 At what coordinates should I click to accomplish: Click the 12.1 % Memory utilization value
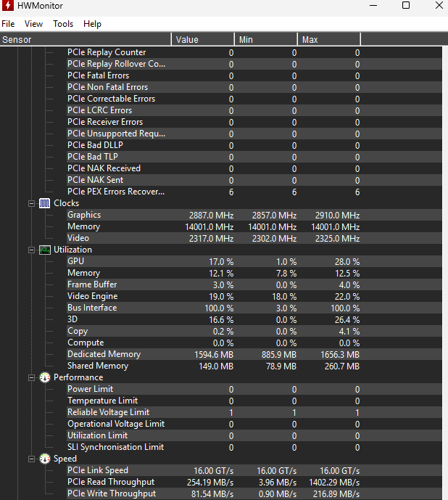pos(221,274)
